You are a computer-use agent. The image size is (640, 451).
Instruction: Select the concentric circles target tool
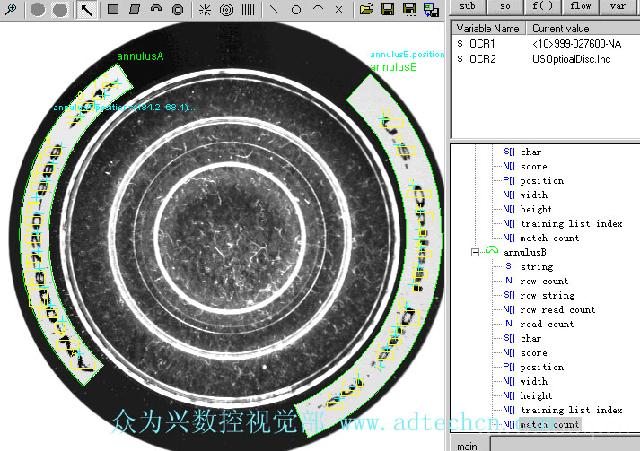[x=225, y=10]
